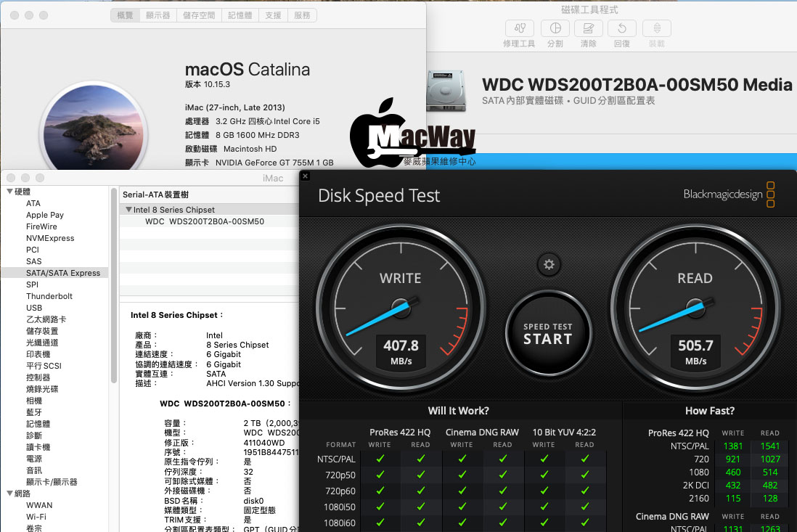797x532 pixels.
Task: Select 顯示卡/顯示器 in the sidebar
Action: point(52,482)
